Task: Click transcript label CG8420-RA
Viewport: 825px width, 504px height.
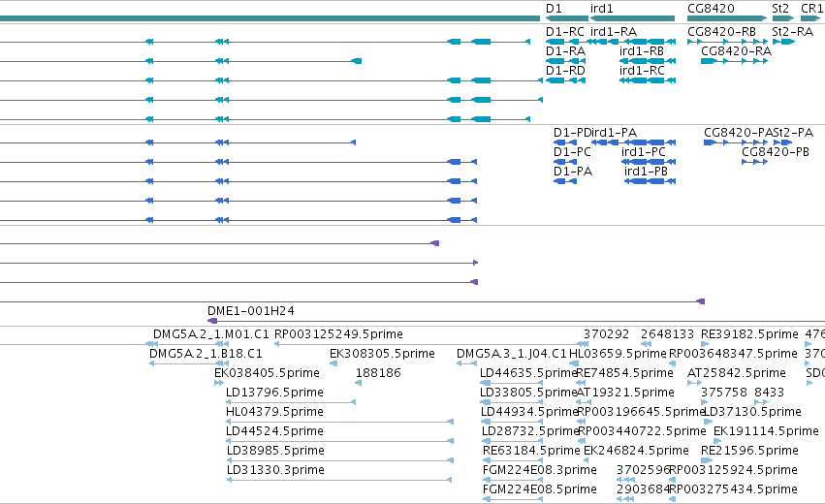Action: pos(736,51)
